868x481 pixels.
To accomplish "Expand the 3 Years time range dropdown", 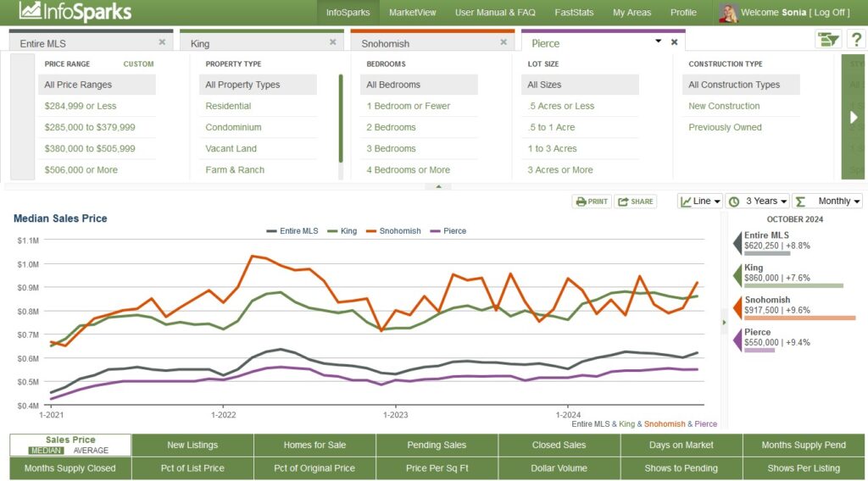I will [x=757, y=201].
